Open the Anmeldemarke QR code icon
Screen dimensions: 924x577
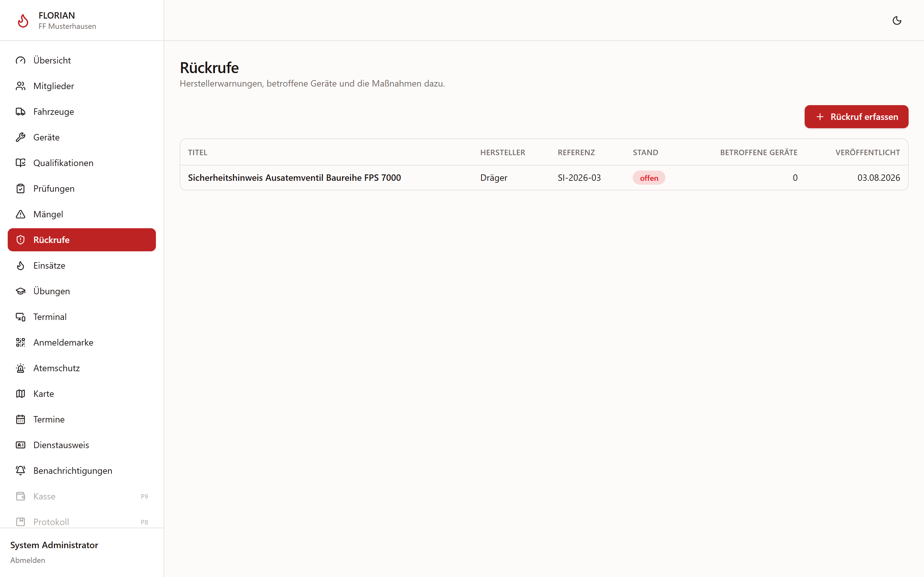click(21, 342)
